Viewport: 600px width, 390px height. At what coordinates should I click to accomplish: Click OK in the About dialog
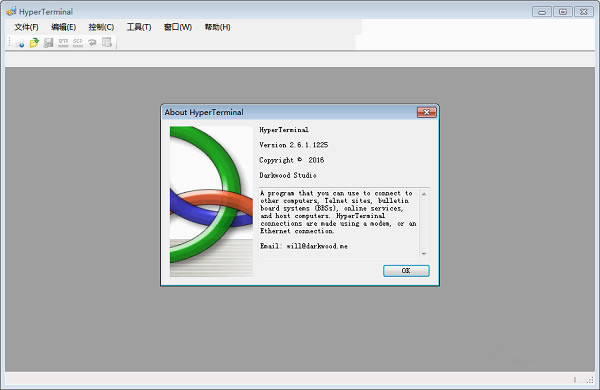click(x=406, y=271)
